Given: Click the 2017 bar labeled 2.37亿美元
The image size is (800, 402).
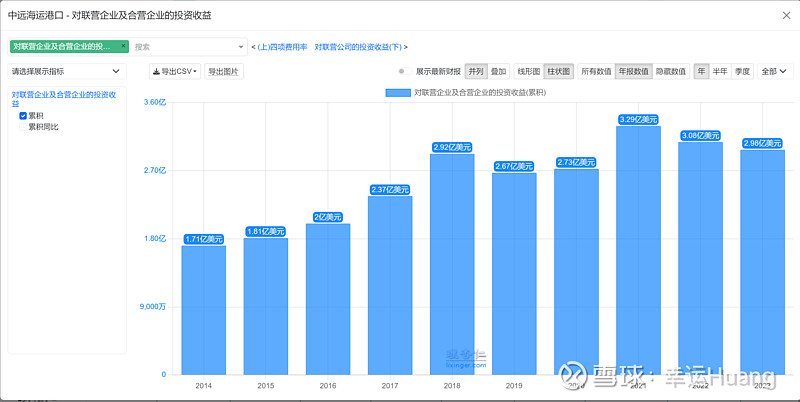Looking at the screenshot, I should coord(390,285).
